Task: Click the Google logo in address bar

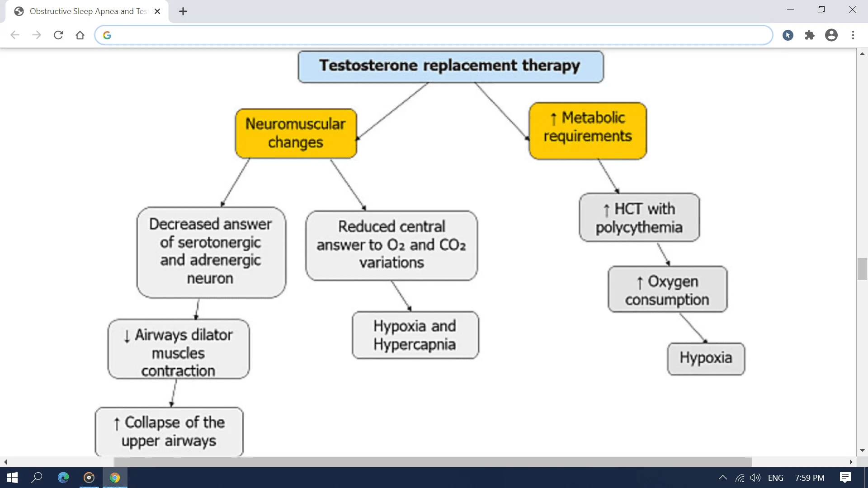Action: pyautogui.click(x=107, y=35)
